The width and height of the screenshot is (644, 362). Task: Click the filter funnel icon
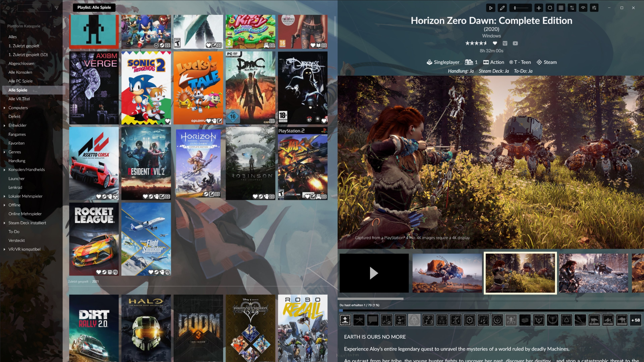[x=57, y=8]
